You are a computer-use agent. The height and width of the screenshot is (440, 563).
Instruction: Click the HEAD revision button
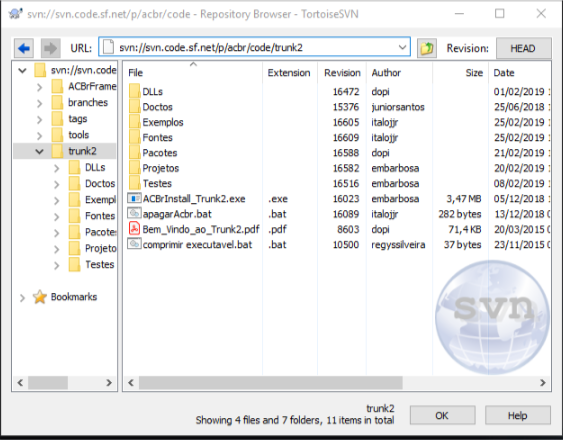tap(524, 48)
